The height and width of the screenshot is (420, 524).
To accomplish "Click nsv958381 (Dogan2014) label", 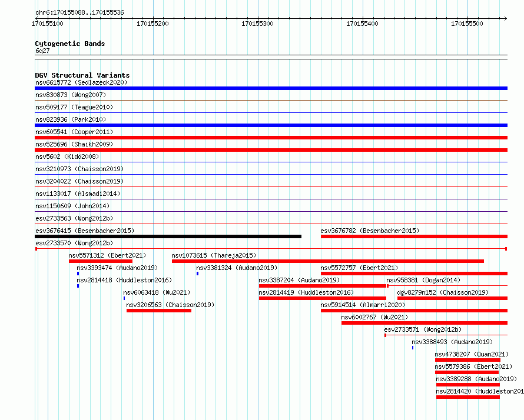I will pyautogui.click(x=423, y=280).
